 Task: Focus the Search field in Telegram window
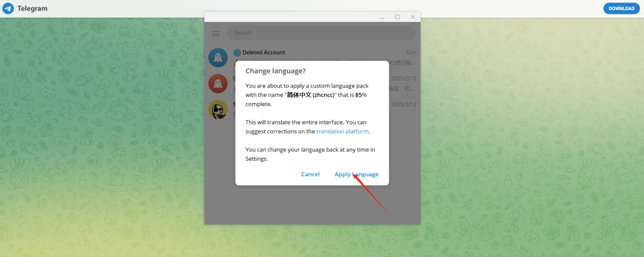321,33
